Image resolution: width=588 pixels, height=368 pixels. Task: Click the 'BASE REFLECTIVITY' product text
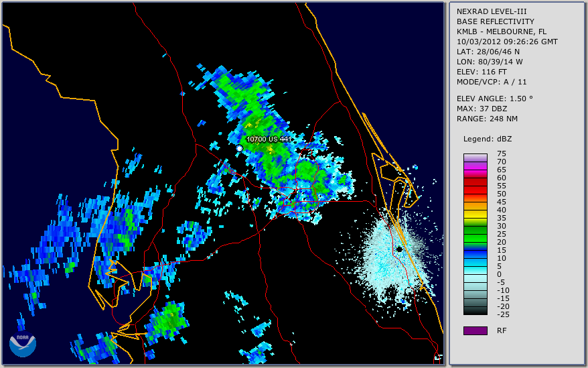(x=496, y=21)
